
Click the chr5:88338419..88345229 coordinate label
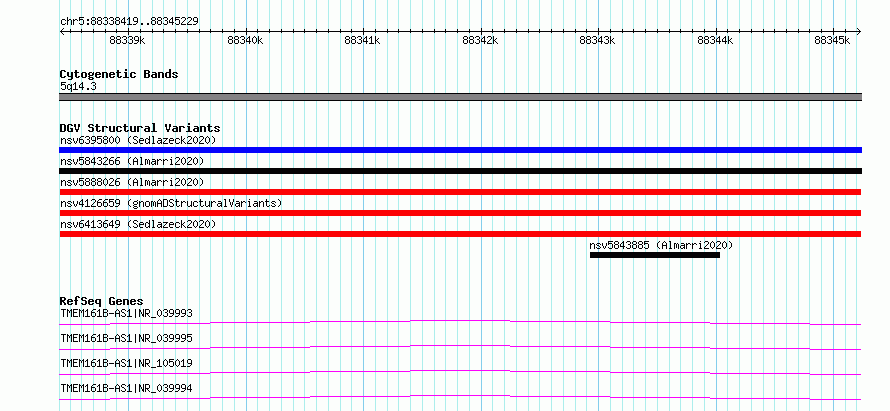[129, 22]
